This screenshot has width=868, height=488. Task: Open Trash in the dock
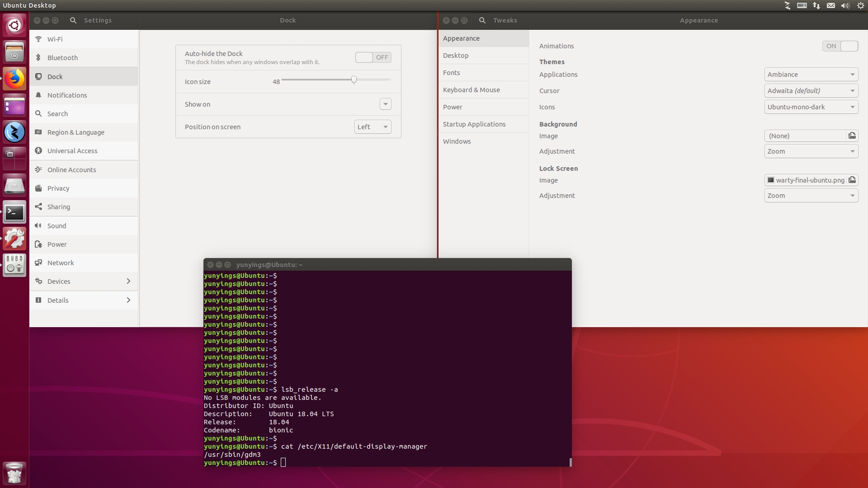(14, 473)
